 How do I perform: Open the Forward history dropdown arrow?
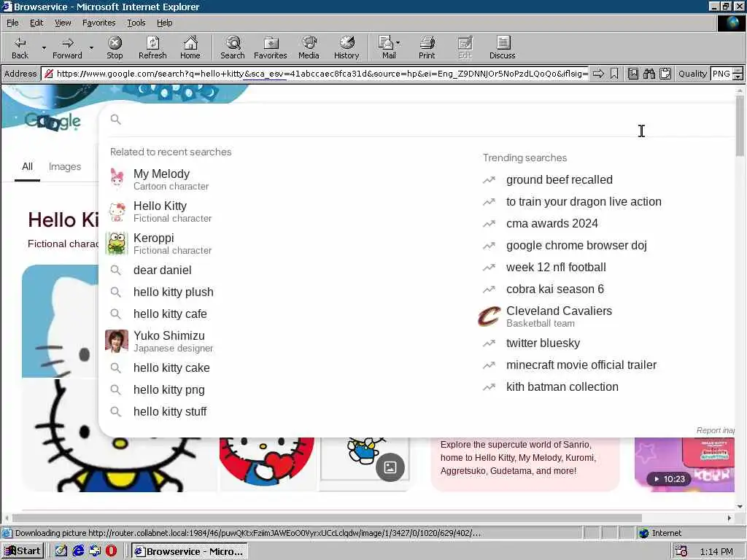click(x=91, y=47)
